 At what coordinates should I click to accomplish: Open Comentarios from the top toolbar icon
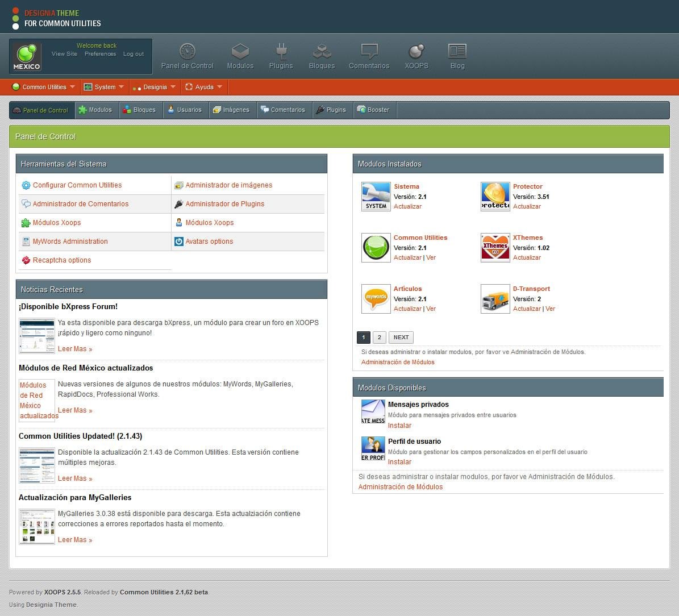[x=369, y=51]
